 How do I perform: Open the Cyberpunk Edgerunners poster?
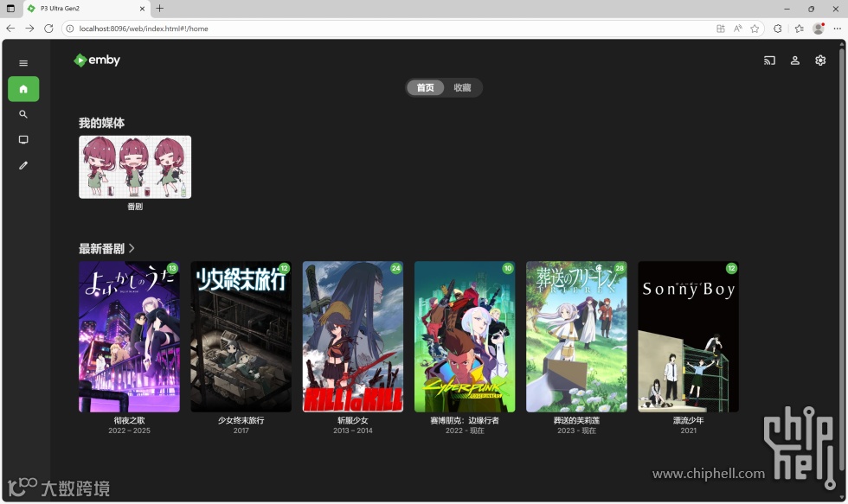click(x=465, y=336)
